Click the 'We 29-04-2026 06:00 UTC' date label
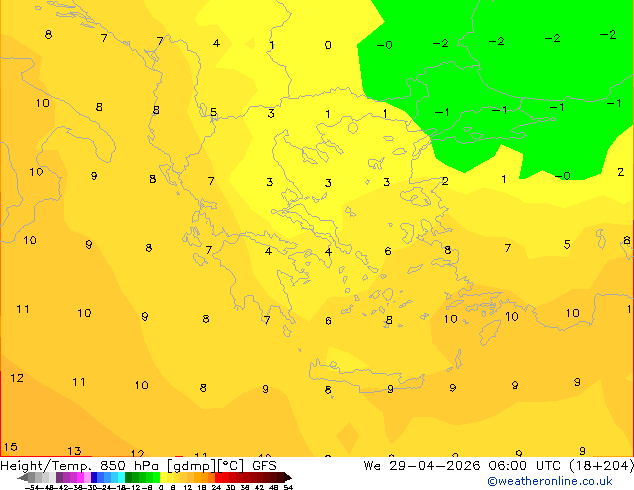Image resolution: width=634 pixels, height=490 pixels. pos(464,466)
